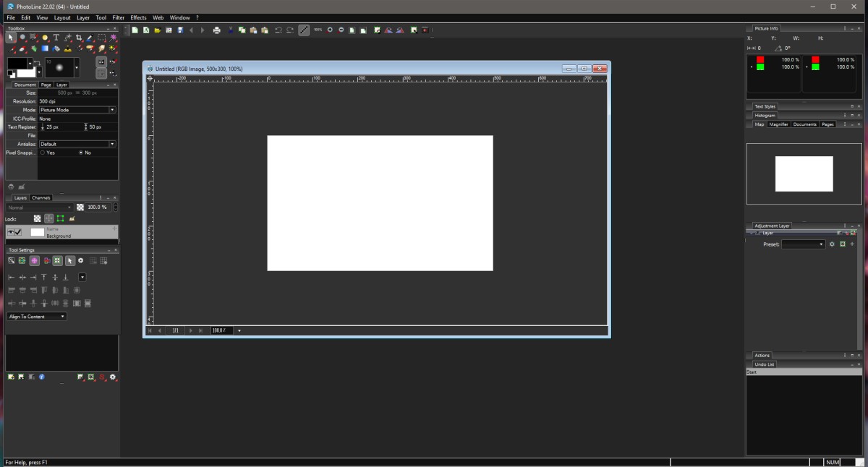Click the Redo arrow in toolbar
This screenshot has height=467, width=868.
[x=290, y=30]
